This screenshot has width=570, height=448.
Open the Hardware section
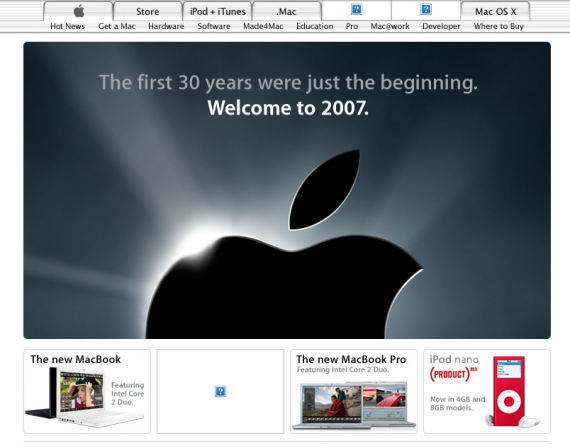(166, 26)
